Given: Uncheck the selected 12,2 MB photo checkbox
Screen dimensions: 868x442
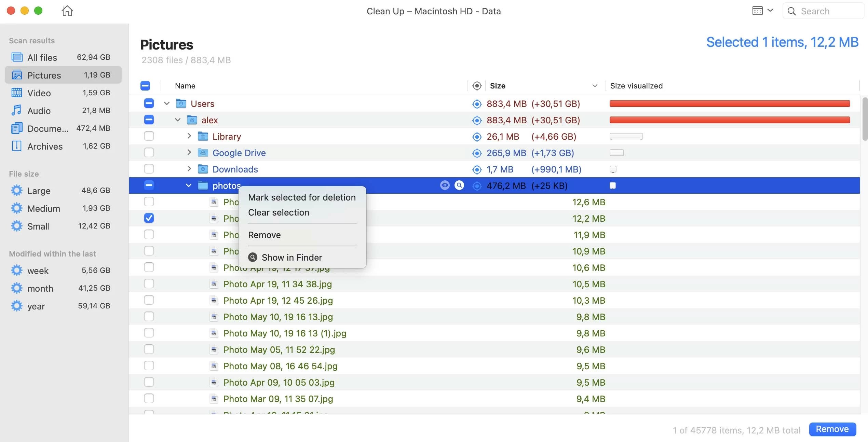Looking at the screenshot, I should coord(149,218).
